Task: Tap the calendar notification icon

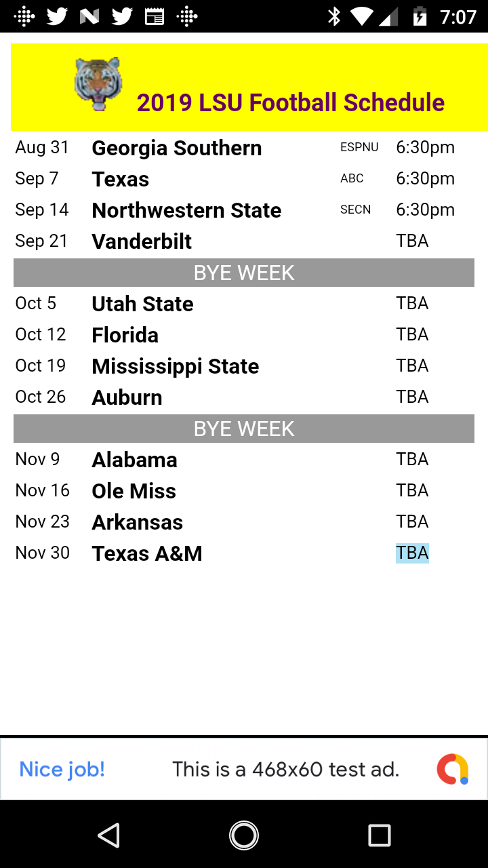Action: pos(155,16)
